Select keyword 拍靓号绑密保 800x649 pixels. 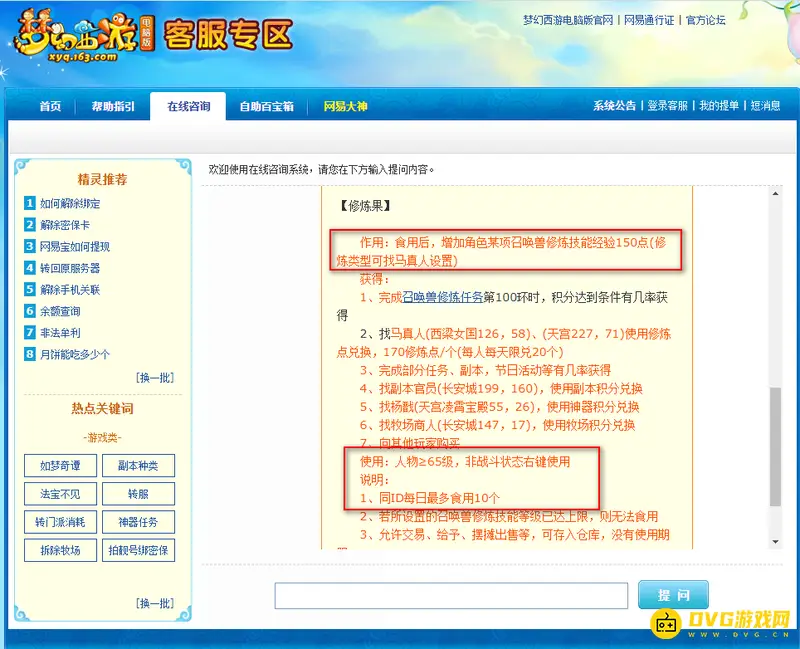[138, 550]
